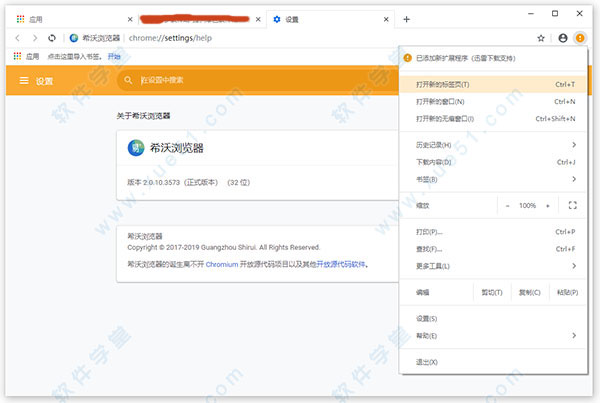600x403 pixels.
Task: Open the Chromium link
Action: (x=222, y=264)
